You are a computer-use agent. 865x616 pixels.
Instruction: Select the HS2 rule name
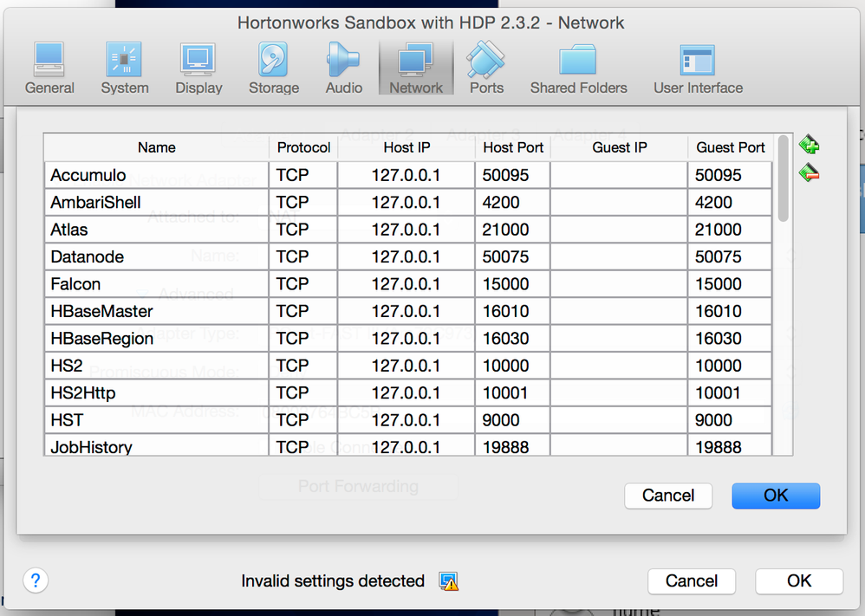point(157,366)
